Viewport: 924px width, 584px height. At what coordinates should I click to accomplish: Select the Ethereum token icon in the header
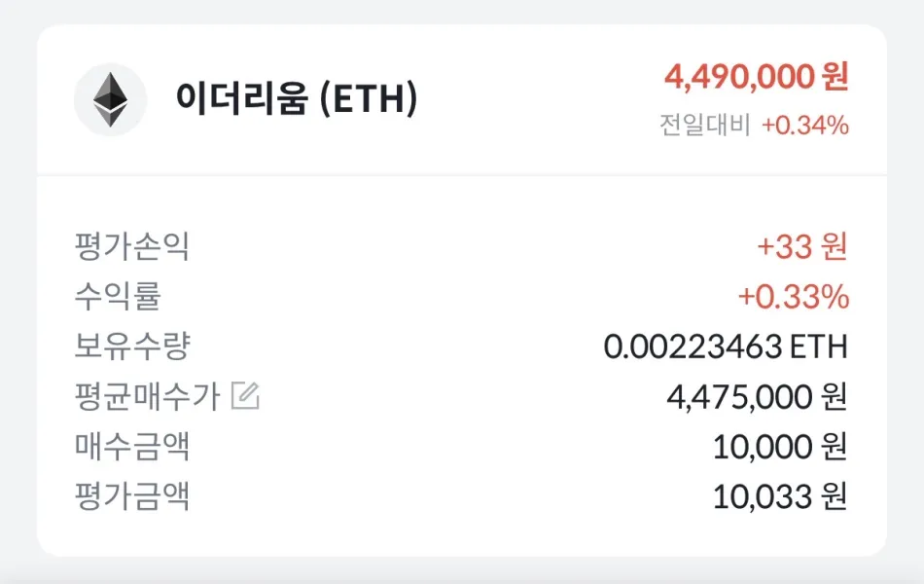coord(110,97)
